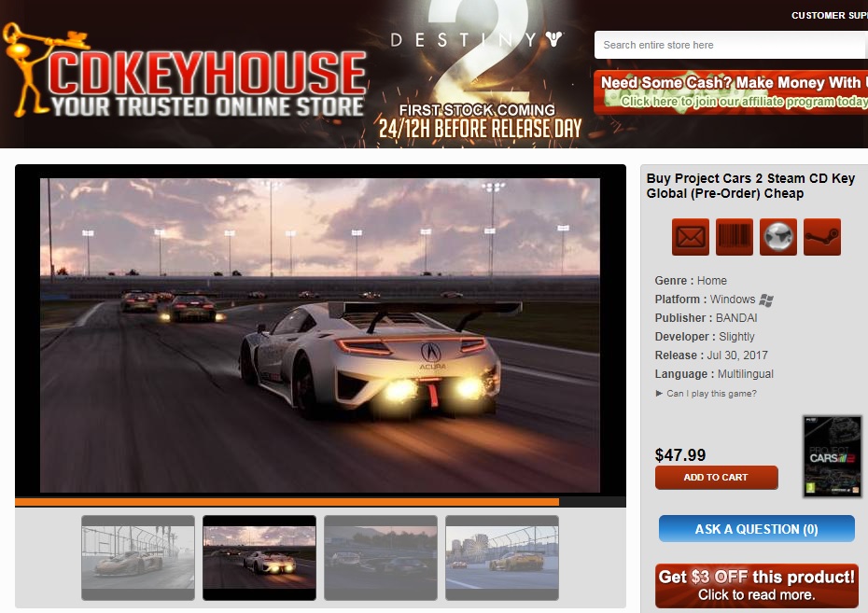The width and height of the screenshot is (868, 613).
Task: Click the orange slideshow progress bar
Action: [287, 502]
